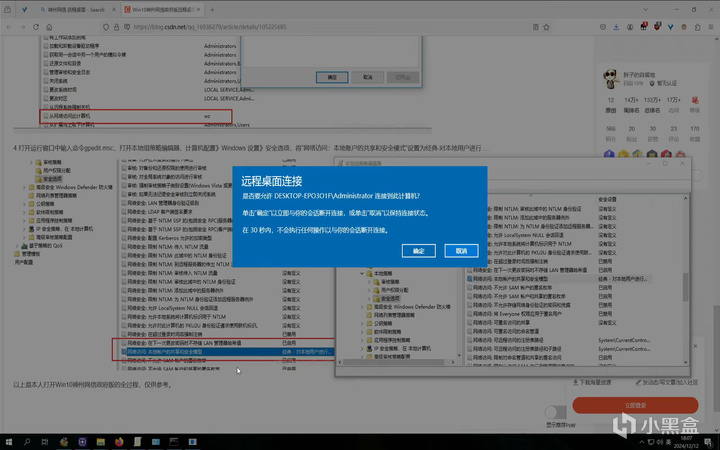This screenshot has width=720, height=450.
Task: Select the Win10 CSDN article tab
Action: 161,10
